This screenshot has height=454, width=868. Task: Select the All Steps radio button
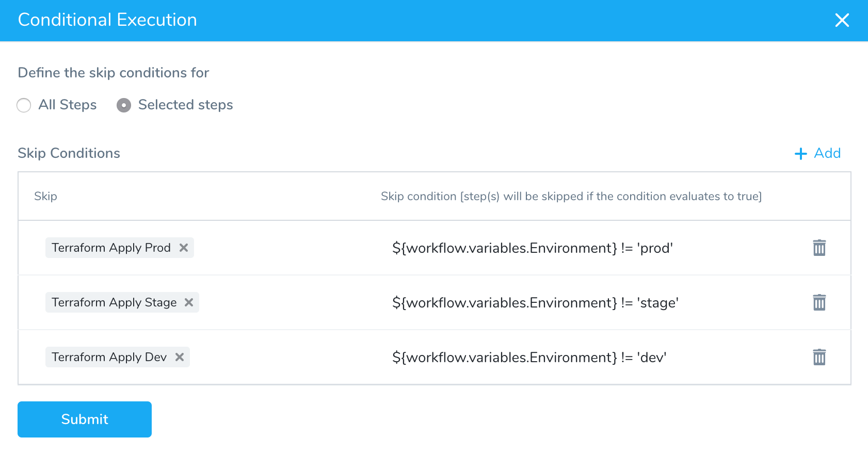[24, 105]
